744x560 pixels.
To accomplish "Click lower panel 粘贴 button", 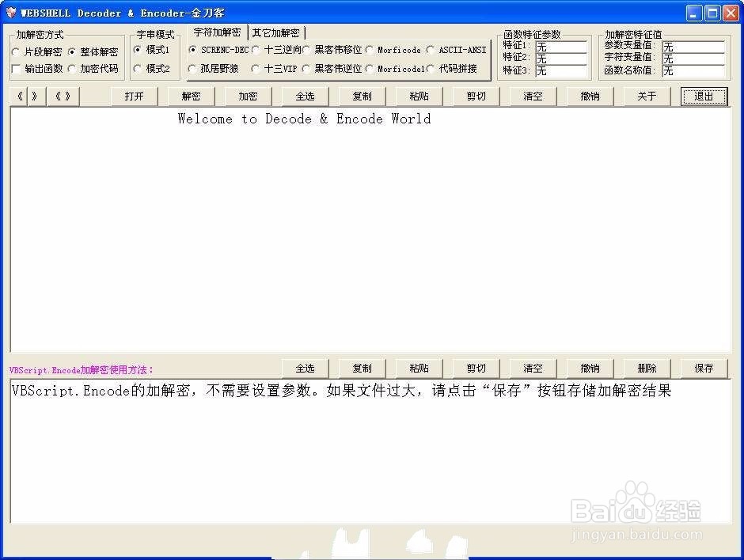I will click(x=419, y=369).
